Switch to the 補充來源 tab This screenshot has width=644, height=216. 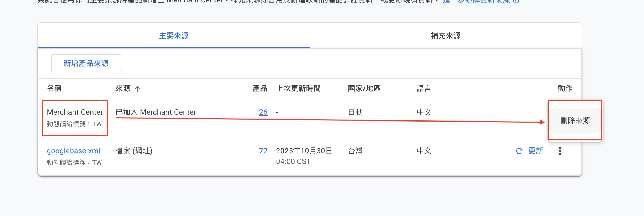pyautogui.click(x=446, y=35)
